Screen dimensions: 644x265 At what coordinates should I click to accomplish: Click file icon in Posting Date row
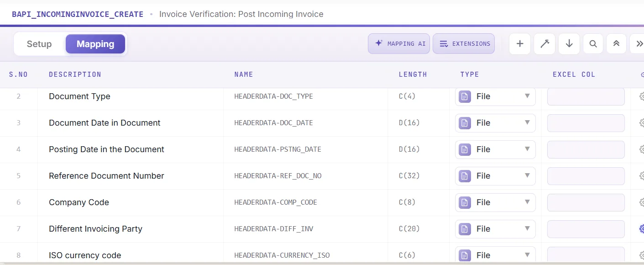[x=465, y=149]
